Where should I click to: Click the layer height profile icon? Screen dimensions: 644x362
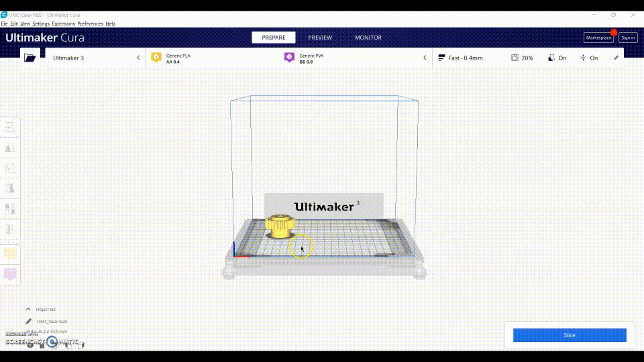[441, 58]
